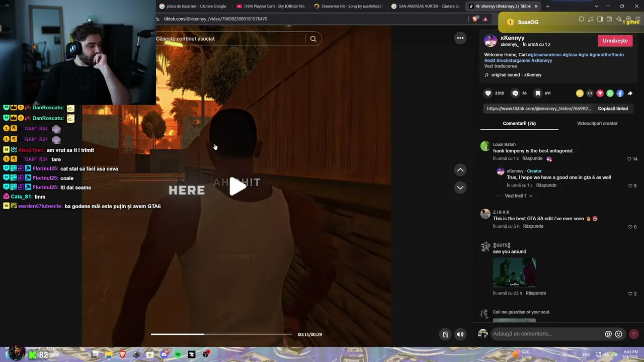Share the video to WhatsApp
This screenshot has height=362, width=644.
[610, 93]
